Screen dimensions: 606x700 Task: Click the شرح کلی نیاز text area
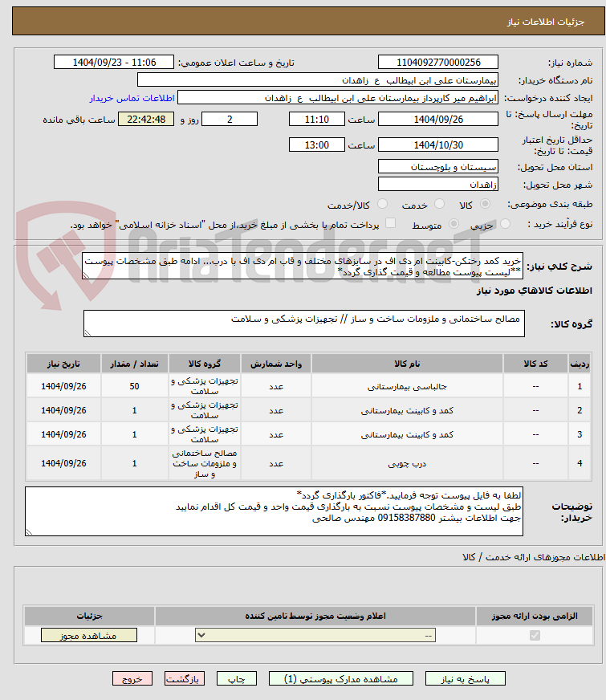pos(303,266)
